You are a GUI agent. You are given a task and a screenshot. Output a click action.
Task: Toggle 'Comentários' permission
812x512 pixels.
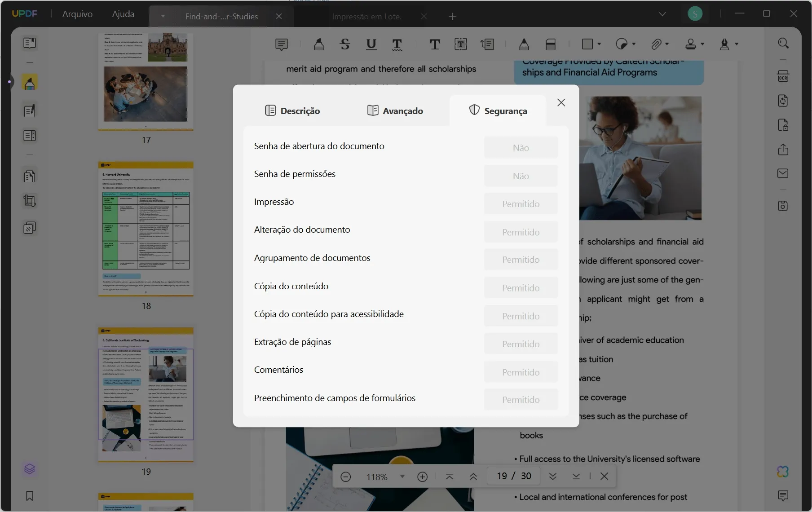(x=521, y=372)
